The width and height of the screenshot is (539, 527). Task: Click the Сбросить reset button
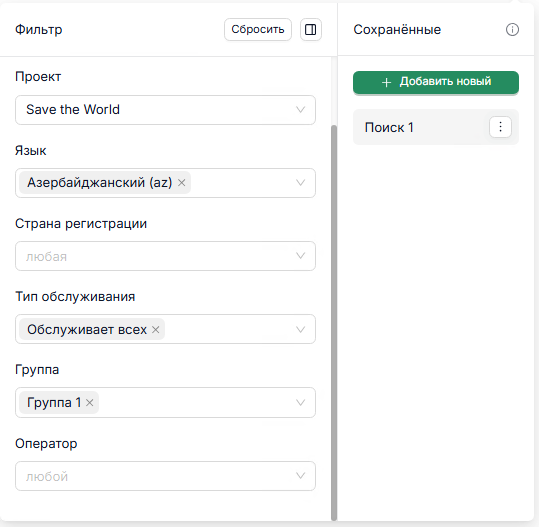click(x=258, y=30)
